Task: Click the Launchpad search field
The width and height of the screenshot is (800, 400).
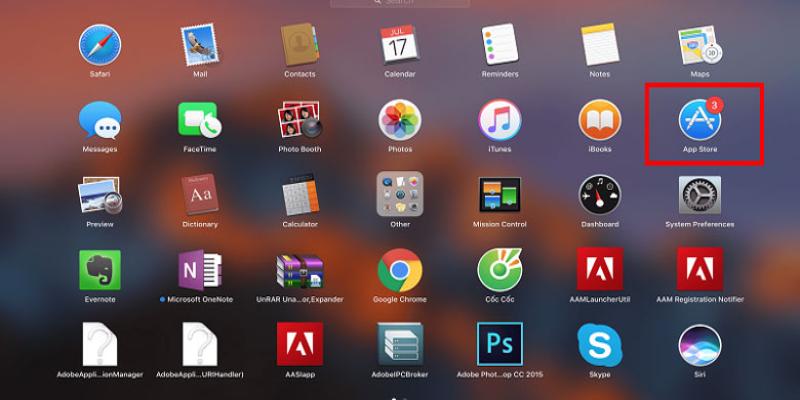Action: (x=400, y=3)
